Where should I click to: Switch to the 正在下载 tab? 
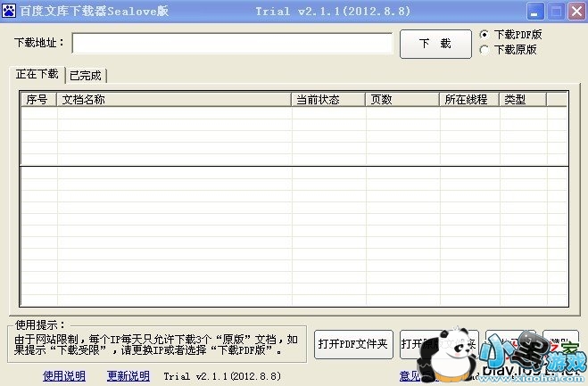(37, 74)
